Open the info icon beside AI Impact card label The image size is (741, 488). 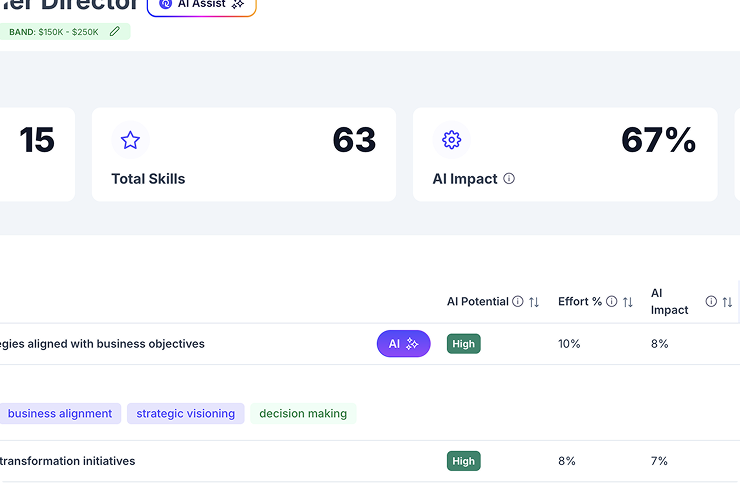tap(509, 179)
